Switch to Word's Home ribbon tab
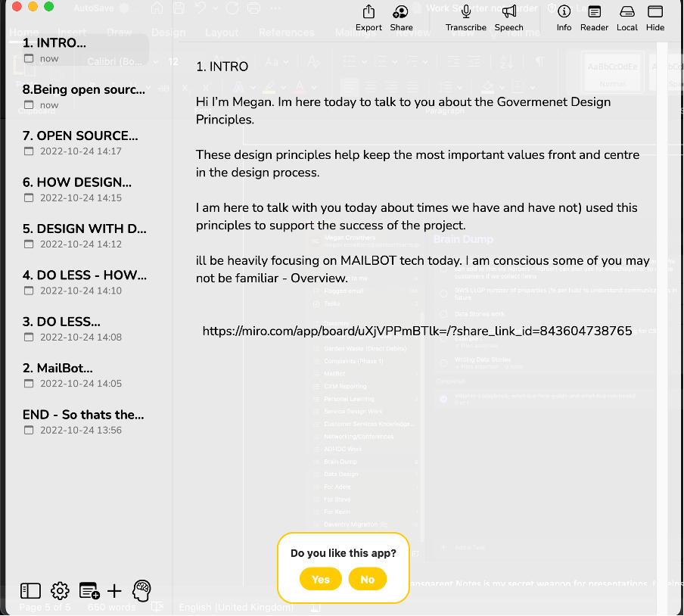 24,33
